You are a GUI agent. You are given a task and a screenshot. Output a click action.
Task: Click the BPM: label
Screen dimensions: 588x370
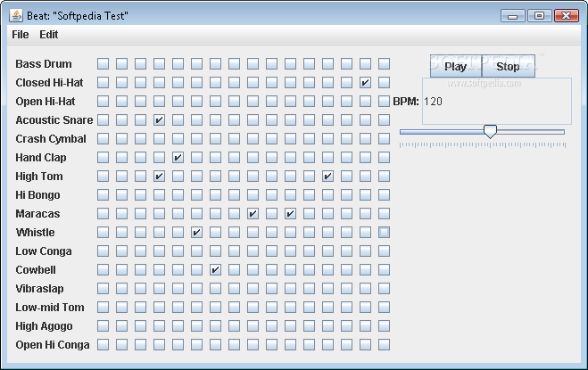point(406,102)
